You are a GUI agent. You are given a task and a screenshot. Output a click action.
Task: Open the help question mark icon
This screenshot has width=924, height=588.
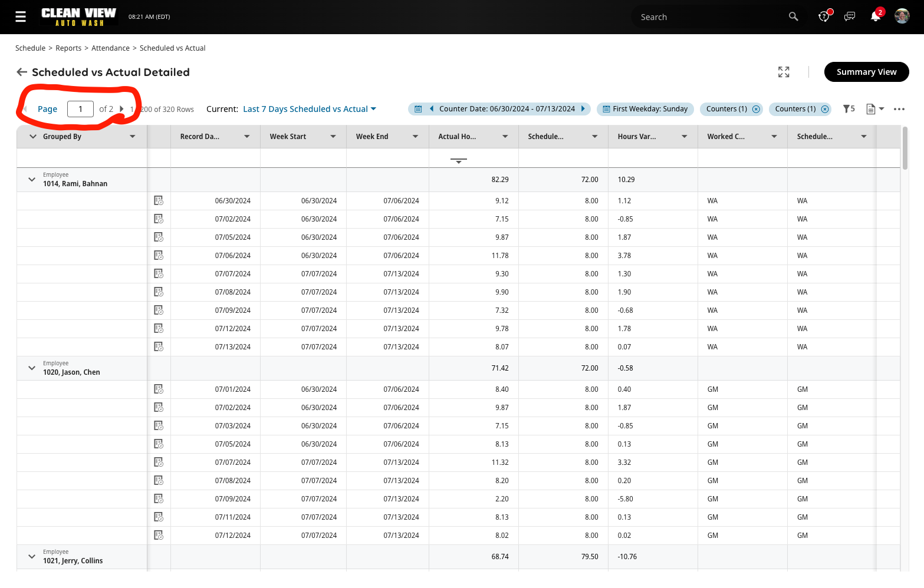tap(824, 16)
